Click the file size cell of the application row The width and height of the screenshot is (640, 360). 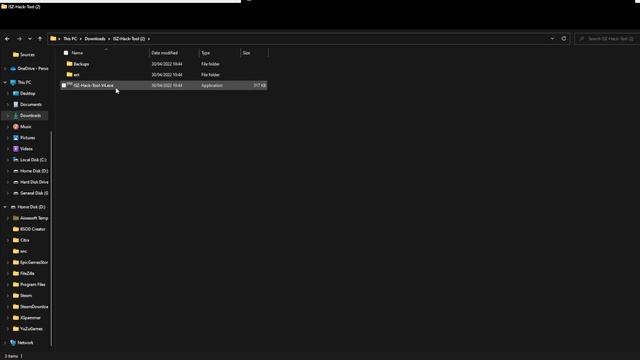coord(260,86)
